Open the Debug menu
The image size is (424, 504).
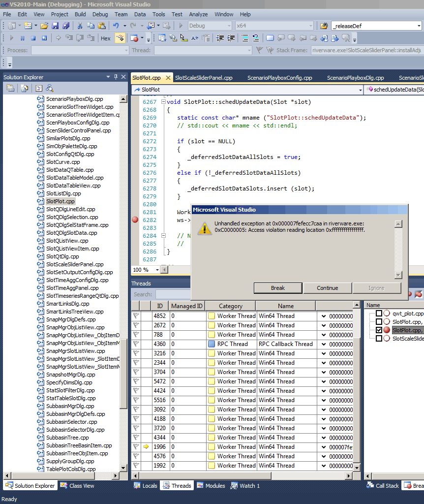[100, 14]
